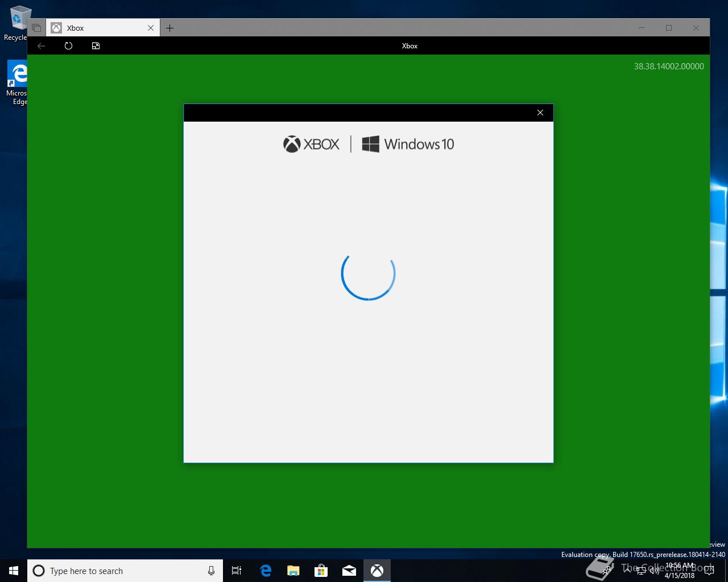728x582 pixels.
Task: Close the Xbox tab
Action: [151, 28]
